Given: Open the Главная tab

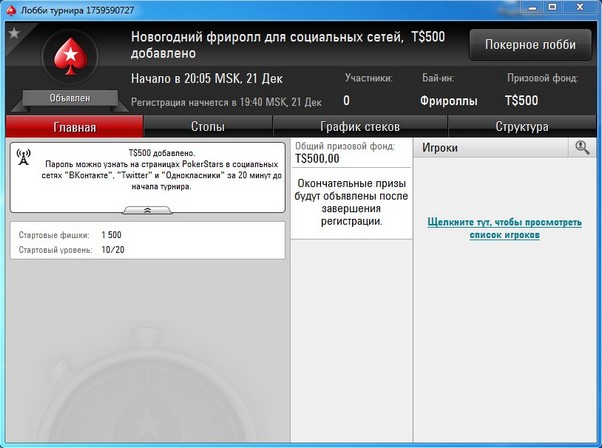Looking at the screenshot, I should point(74,127).
